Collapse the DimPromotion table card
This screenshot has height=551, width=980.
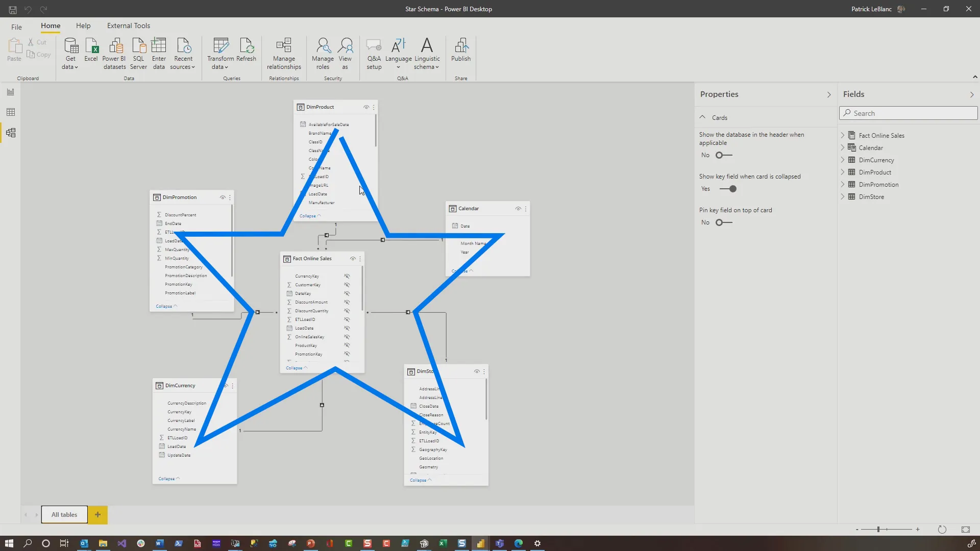(x=166, y=306)
